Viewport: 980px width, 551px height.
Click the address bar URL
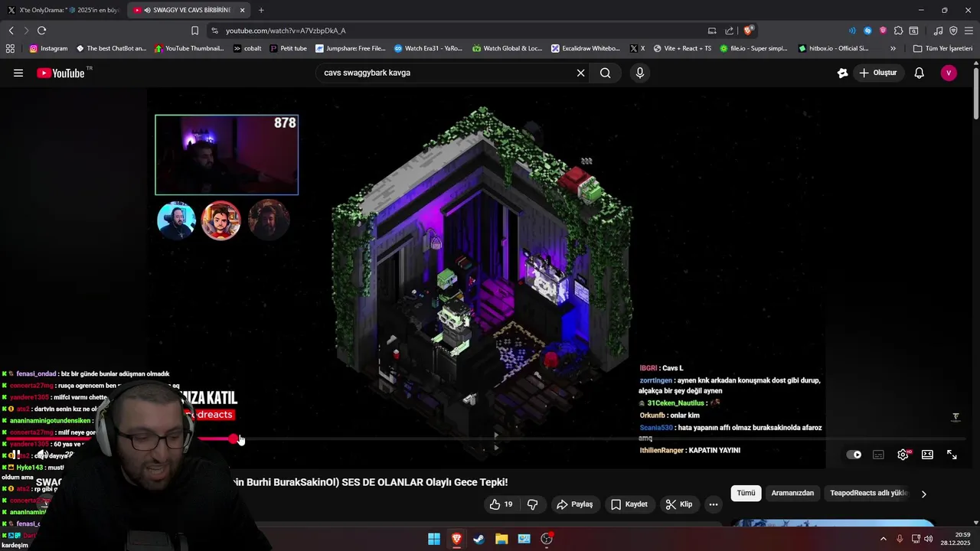tap(286, 31)
